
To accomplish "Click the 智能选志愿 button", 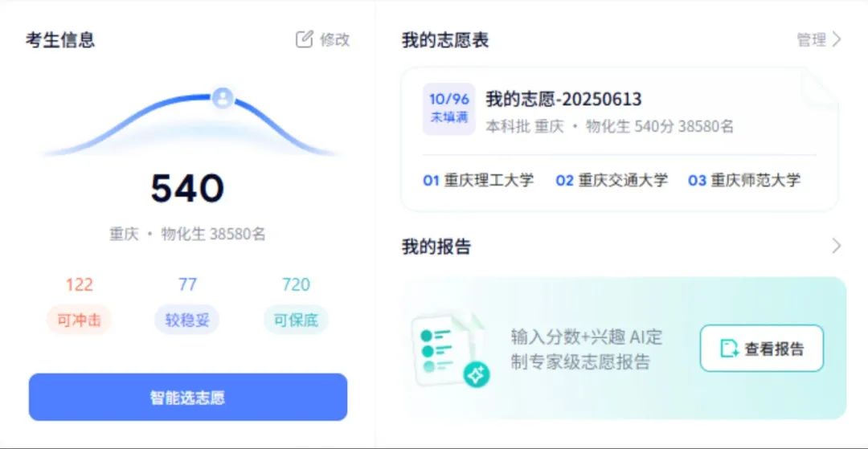I will (x=187, y=397).
